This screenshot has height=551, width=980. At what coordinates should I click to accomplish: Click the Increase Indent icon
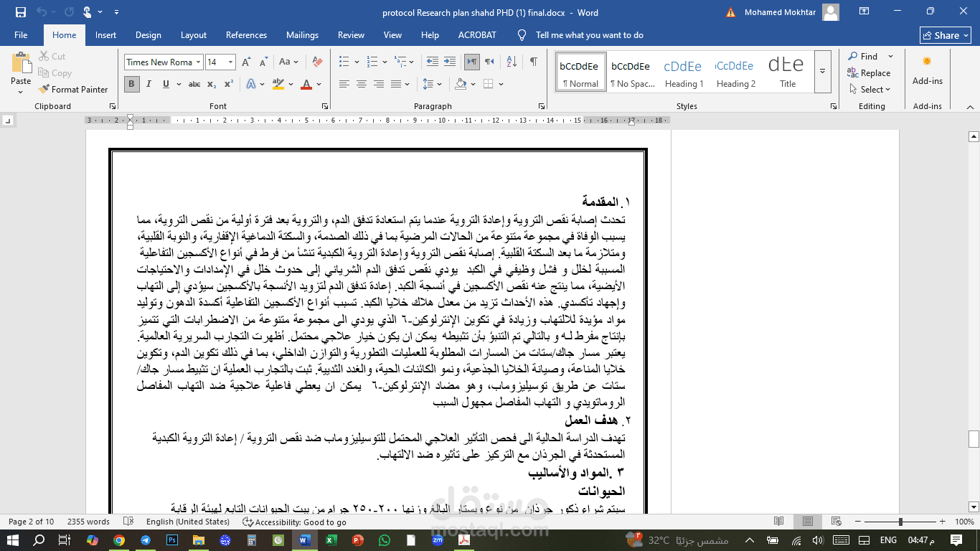[449, 62]
